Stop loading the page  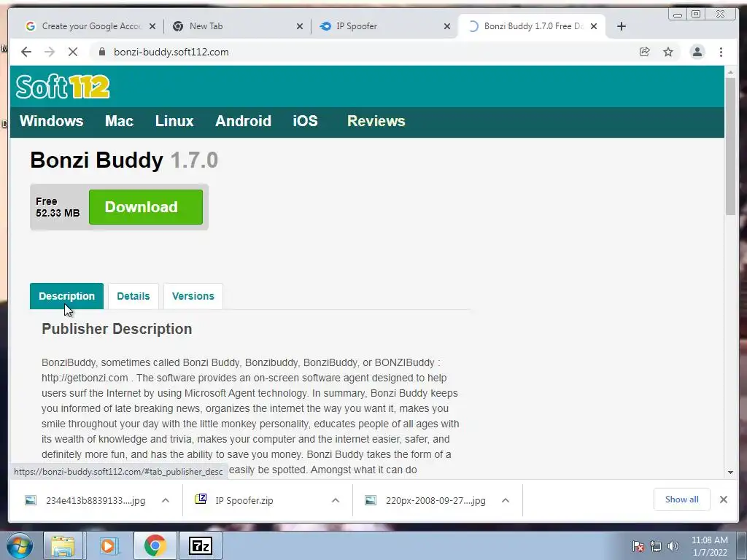tap(73, 52)
